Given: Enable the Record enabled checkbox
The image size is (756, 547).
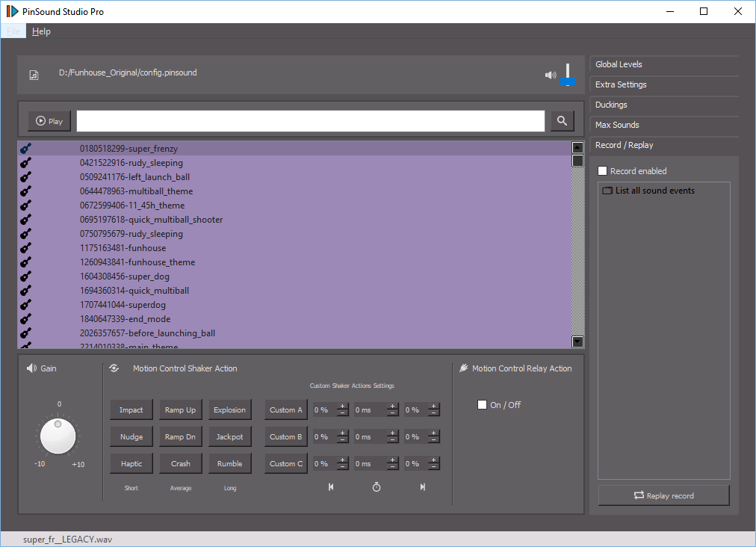Looking at the screenshot, I should pos(602,171).
